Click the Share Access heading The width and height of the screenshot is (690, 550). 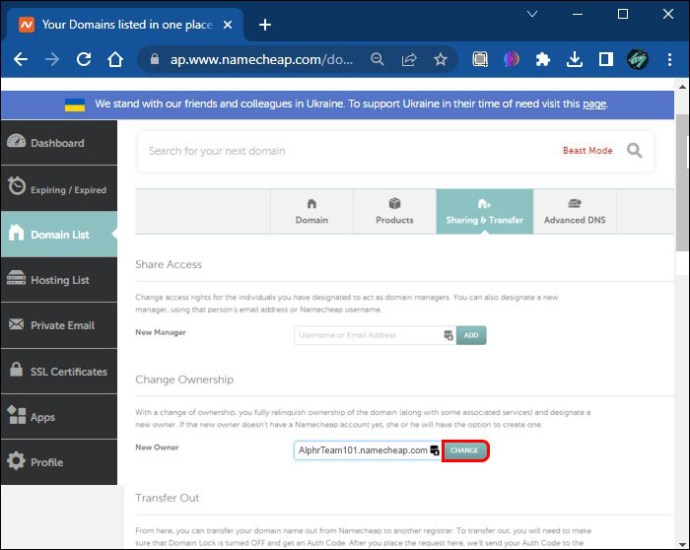pos(169,264)
